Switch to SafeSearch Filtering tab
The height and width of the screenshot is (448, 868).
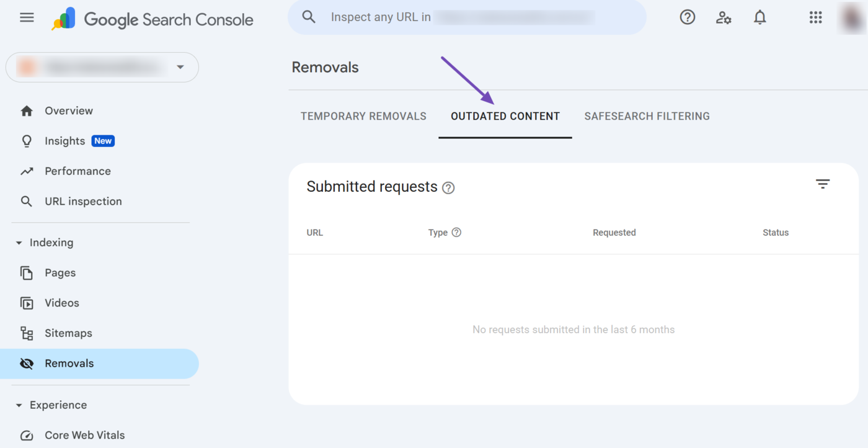pos(647,117)
